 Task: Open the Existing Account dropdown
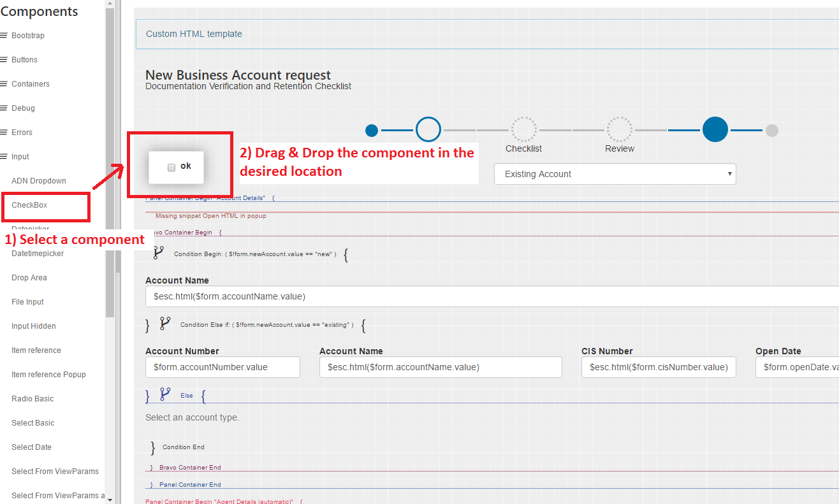point(615,174)
